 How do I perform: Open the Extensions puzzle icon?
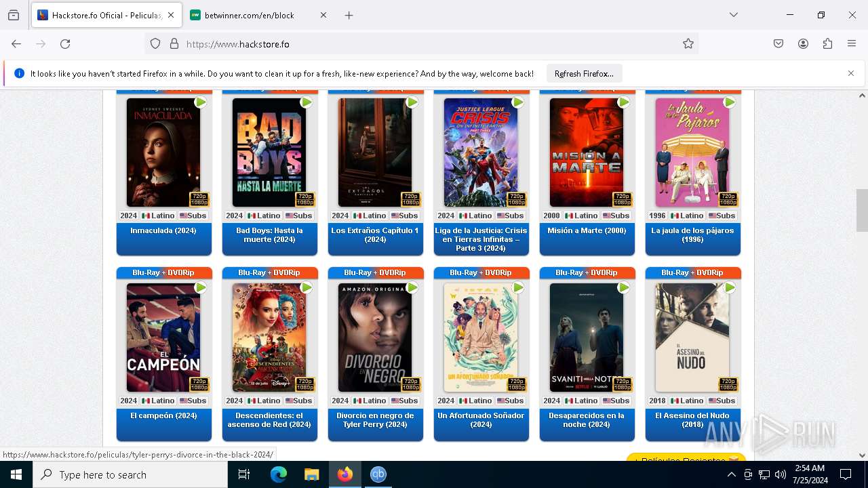click(827, 44)
